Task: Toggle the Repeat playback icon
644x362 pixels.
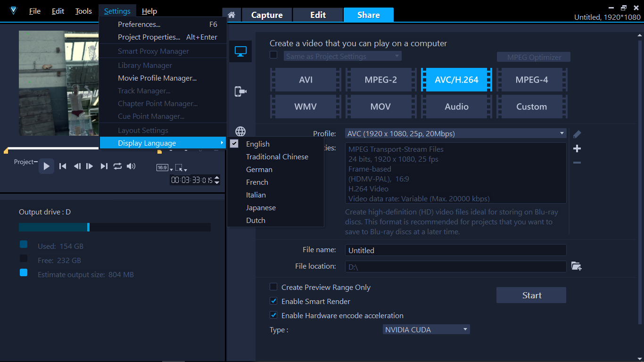Action: pos(117,166)
